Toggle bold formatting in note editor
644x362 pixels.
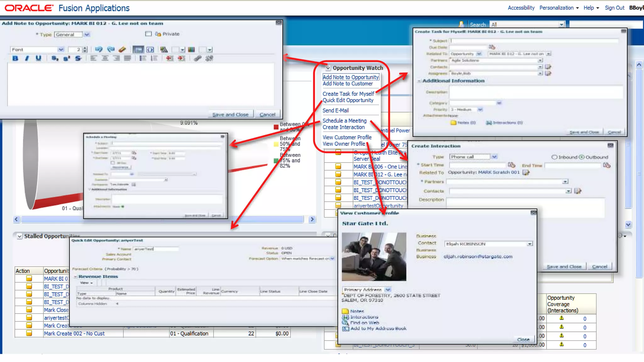coord(15,58)
